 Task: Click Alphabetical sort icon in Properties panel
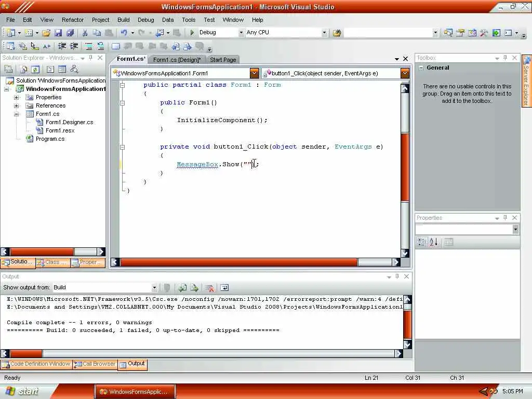coord(434,242)
